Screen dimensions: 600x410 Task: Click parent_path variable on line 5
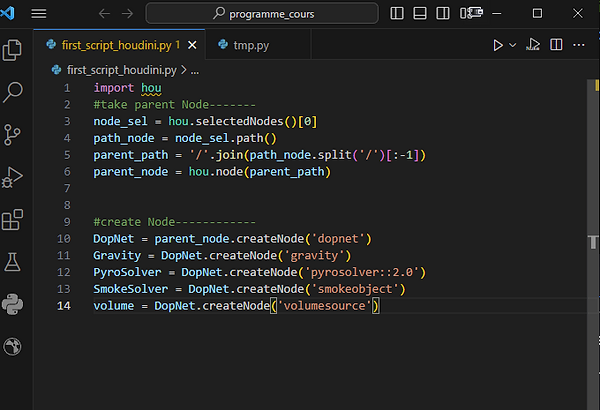point(130,155)
